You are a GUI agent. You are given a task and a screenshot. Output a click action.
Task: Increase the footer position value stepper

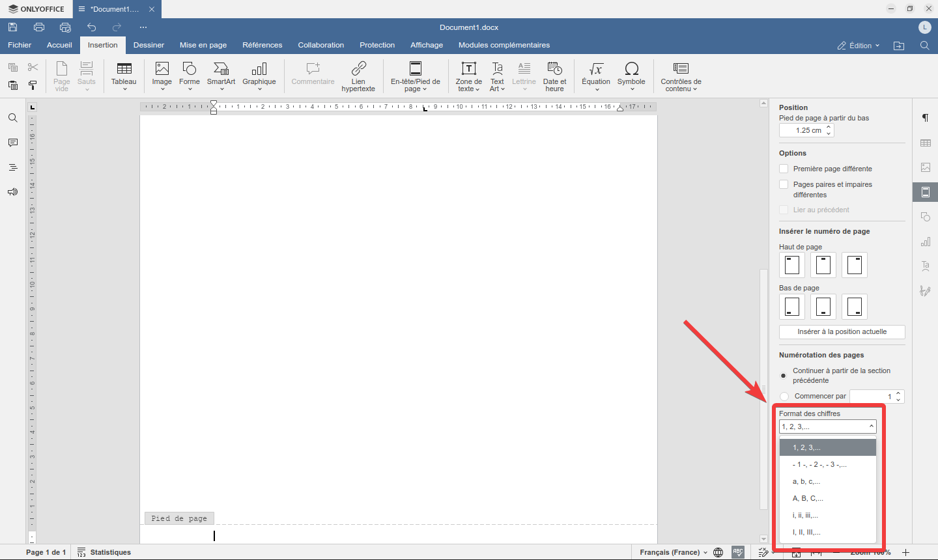(829, 127)
